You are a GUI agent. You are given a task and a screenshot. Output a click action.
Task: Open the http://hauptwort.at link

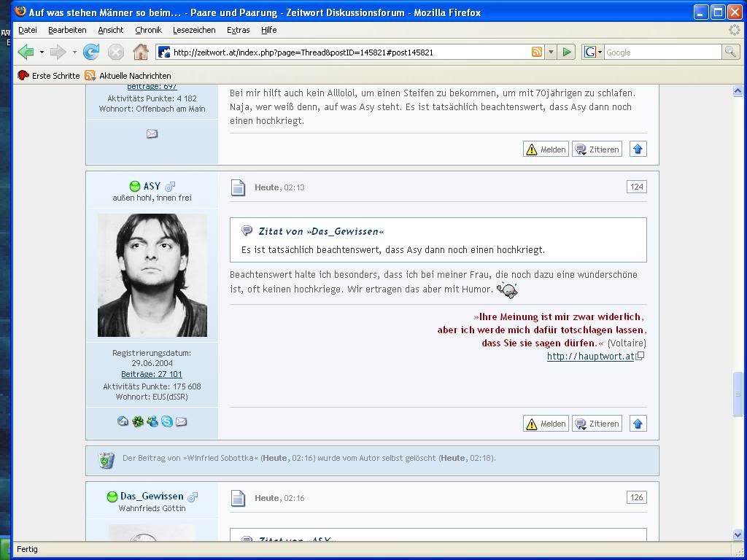pyautogui.click(x=590, y=356)
